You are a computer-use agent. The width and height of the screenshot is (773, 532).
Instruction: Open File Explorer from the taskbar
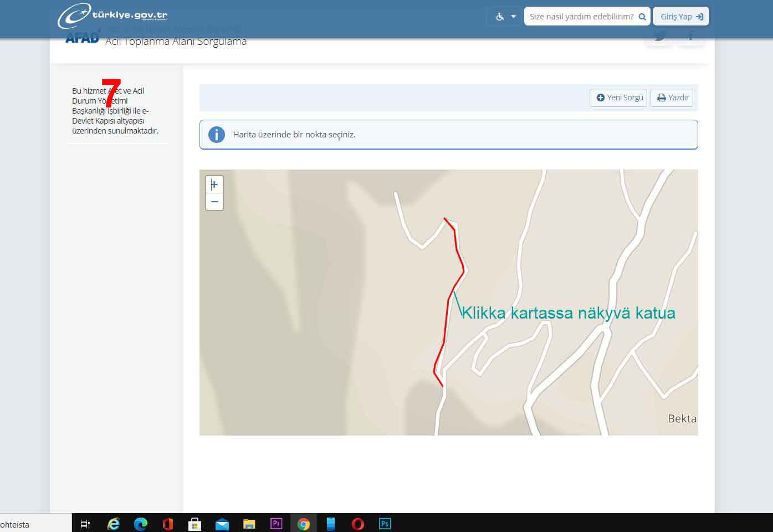point(249,524)
